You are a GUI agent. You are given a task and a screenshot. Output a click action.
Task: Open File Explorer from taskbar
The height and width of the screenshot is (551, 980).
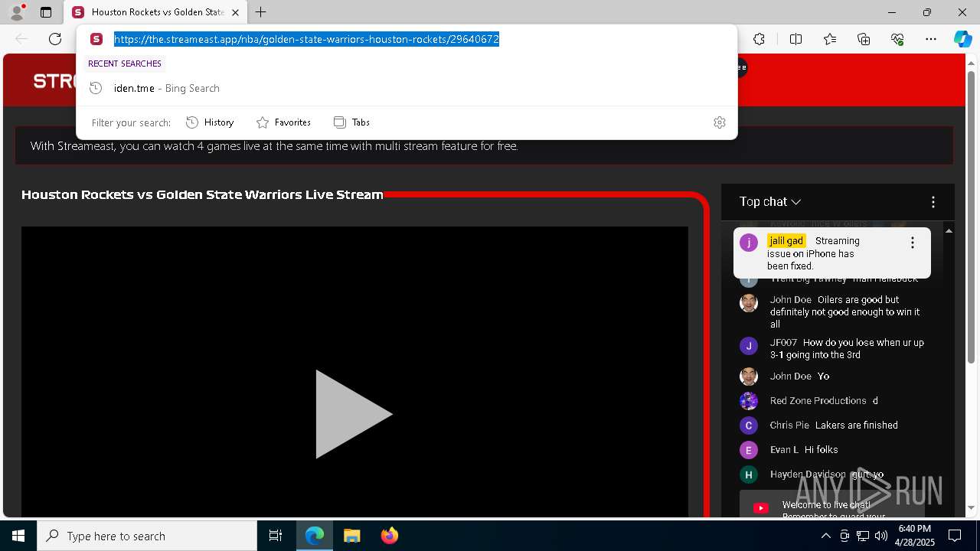point(351,536)
